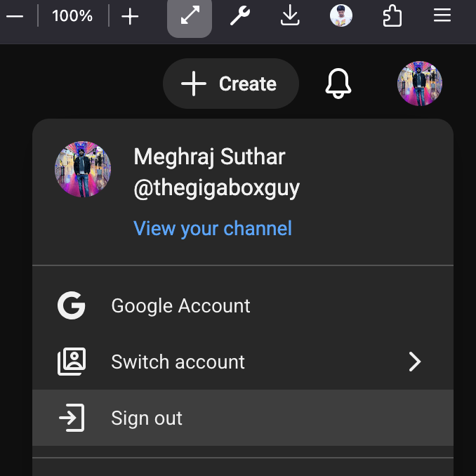Click the Create button
The height and width of the screenshot is (476, 476).
tap(231, 84)
